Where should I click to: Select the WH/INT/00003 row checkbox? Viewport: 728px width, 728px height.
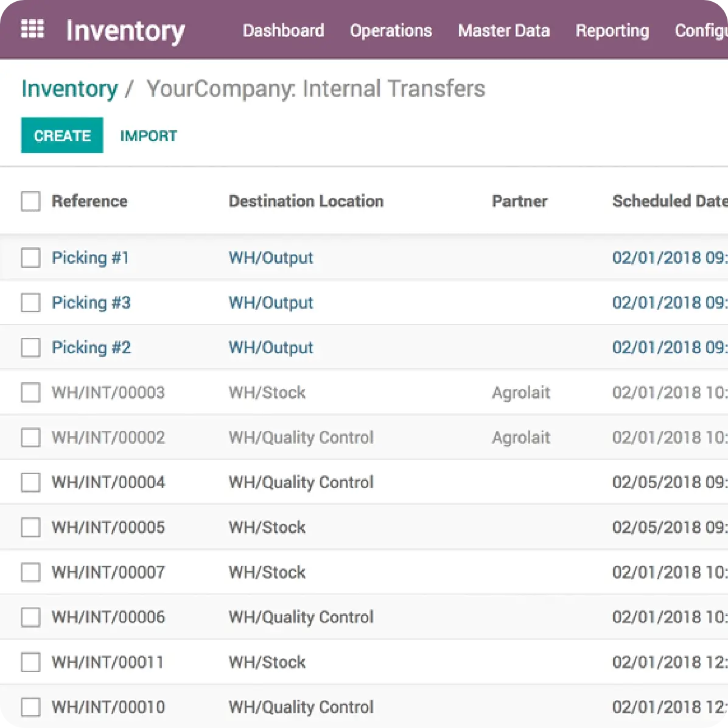click(x=30, y=393)
